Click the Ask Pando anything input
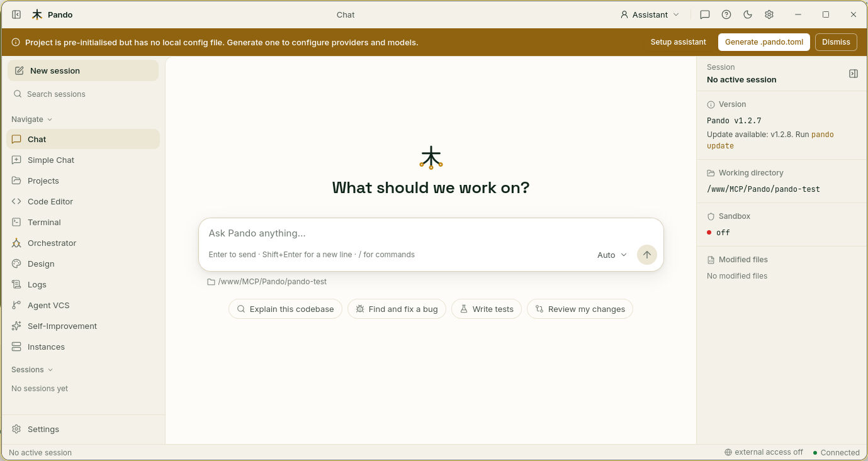This screenshot has width=868, height=461. point(431,233)
